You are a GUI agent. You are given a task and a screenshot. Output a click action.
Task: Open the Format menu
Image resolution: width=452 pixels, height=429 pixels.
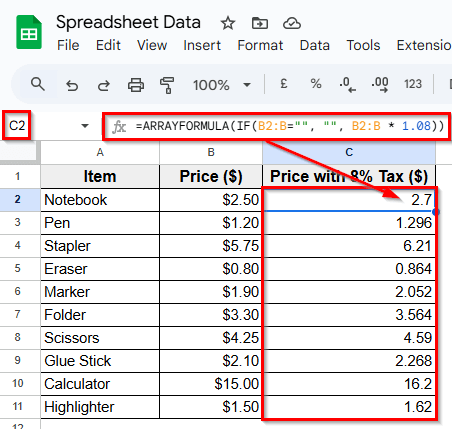click(x=260, y=45)
